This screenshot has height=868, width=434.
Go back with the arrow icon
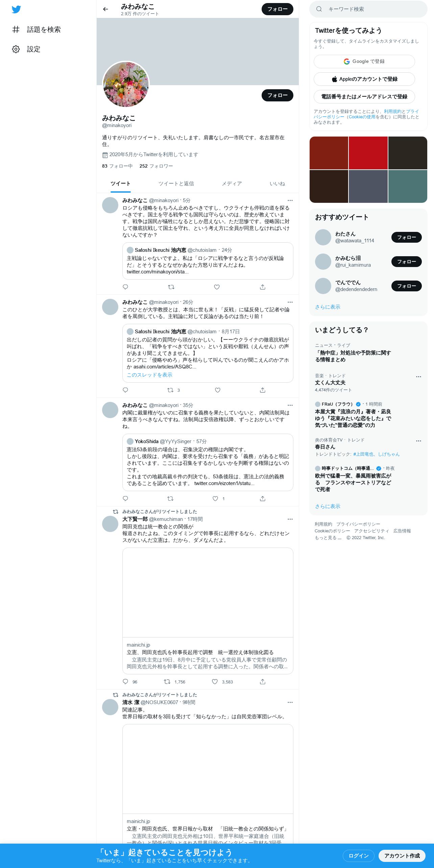click(105, 9)
